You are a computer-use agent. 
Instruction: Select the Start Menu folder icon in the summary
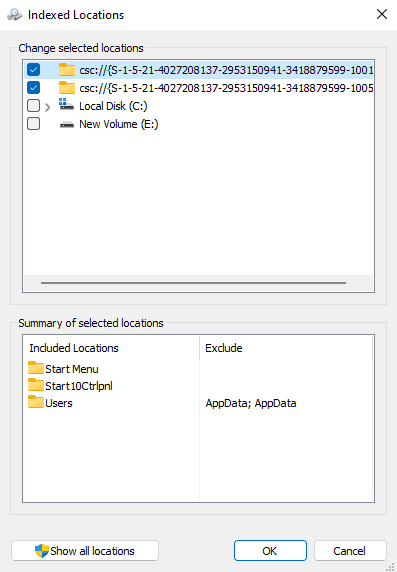36,368
